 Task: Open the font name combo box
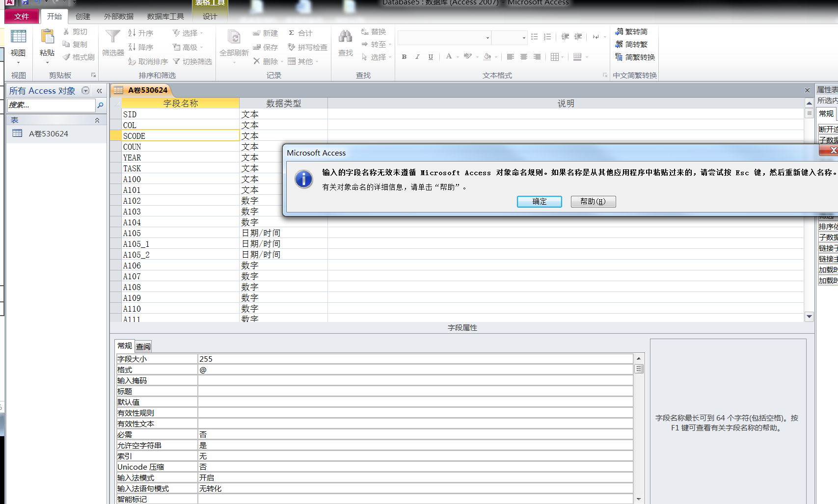point(444,37)
